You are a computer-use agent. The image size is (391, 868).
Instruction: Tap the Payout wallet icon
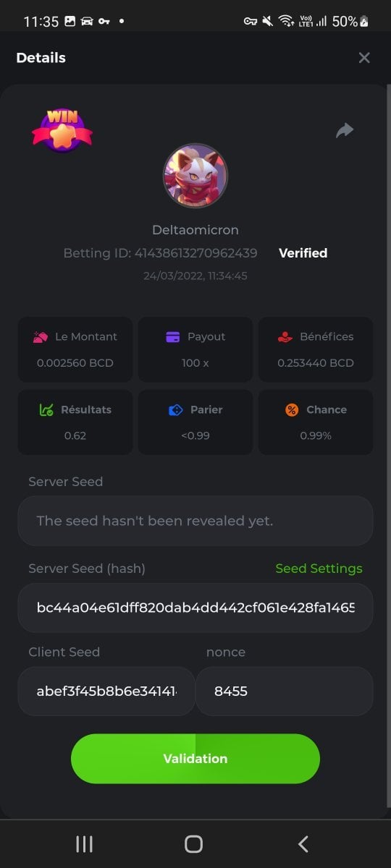tap(173, 336)
